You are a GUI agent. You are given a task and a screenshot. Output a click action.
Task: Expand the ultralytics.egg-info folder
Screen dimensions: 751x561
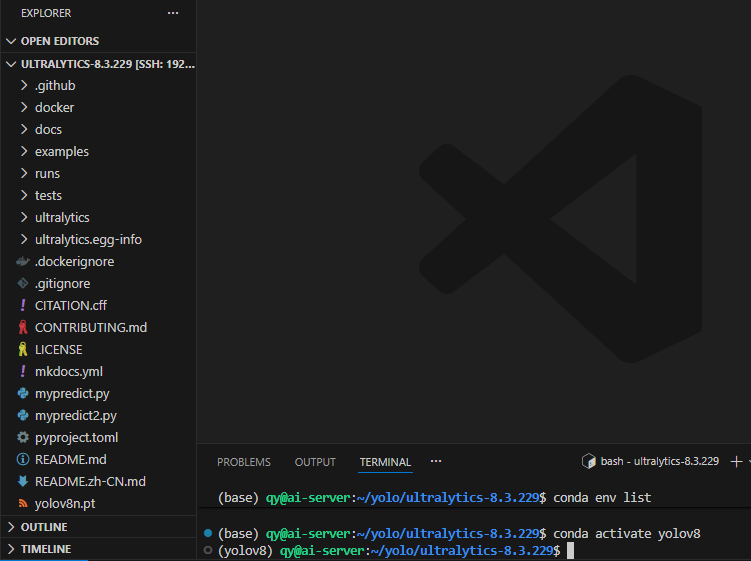click(x=24, y=240)
